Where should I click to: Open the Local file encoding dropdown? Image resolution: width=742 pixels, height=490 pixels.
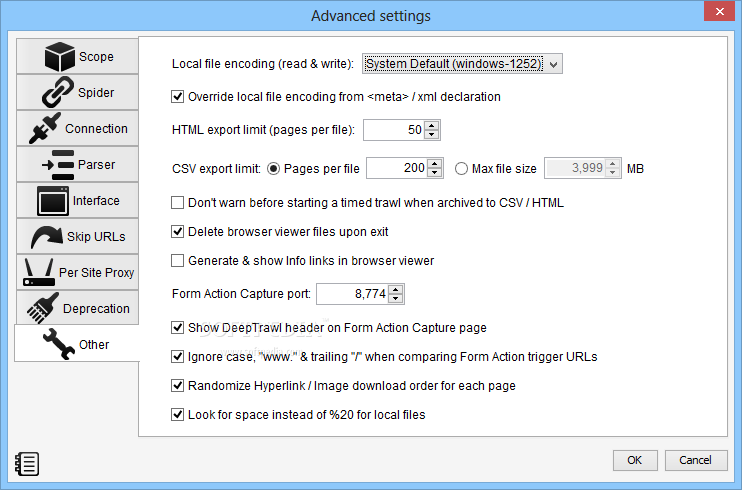tap(462, 64)
